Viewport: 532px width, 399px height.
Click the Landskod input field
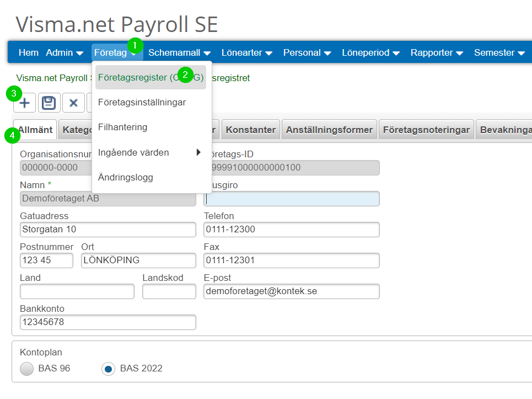[x=169, y=291]
